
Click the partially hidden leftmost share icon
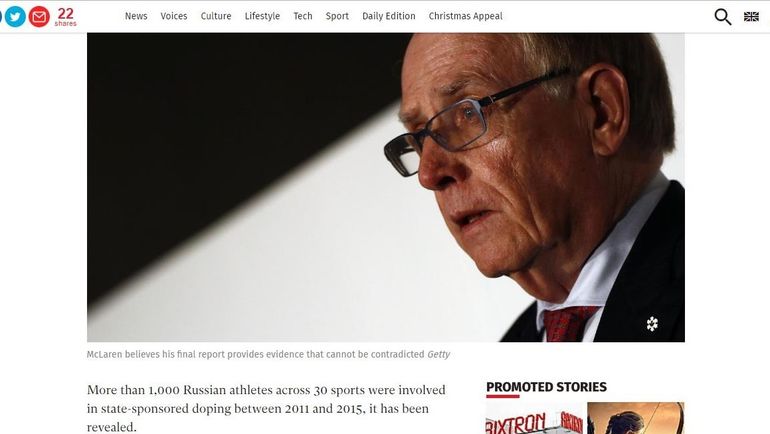click(x=1, y=17)
